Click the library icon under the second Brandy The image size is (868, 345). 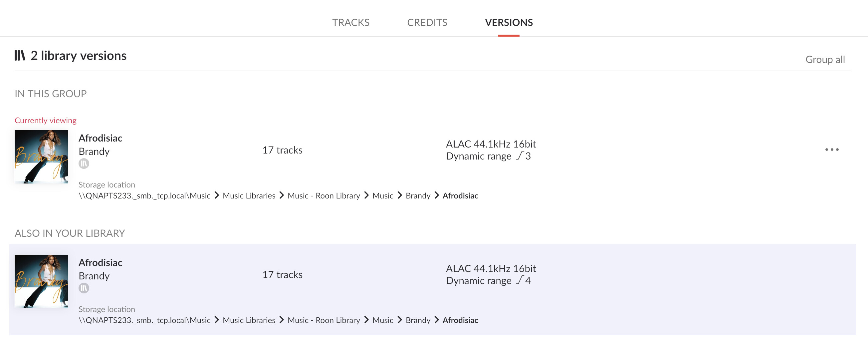coord(84,288)
